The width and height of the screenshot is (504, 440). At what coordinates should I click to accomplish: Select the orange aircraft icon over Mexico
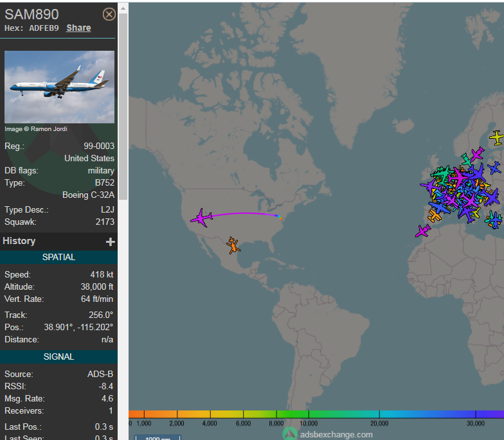[233, 245]
